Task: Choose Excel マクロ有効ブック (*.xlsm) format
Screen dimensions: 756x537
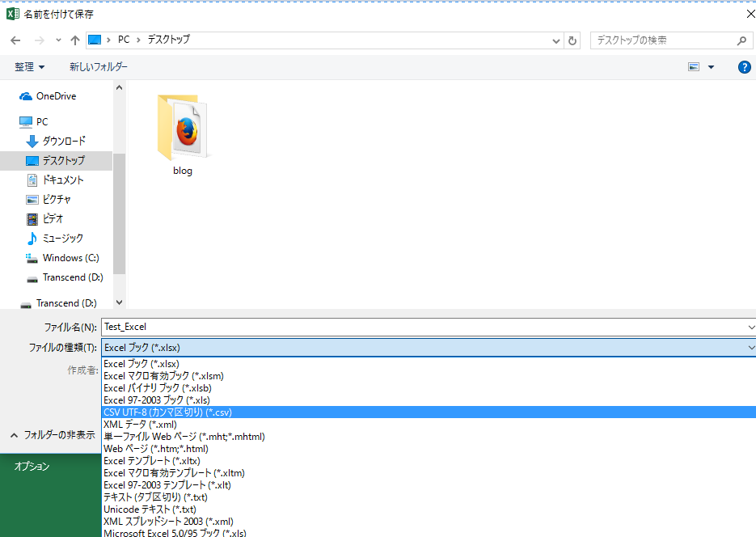Action: pyautogui.click(x=163, y=376)
